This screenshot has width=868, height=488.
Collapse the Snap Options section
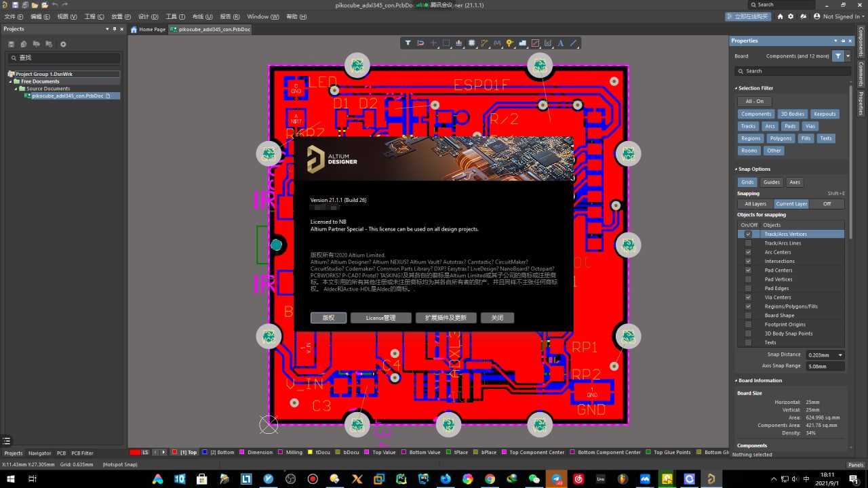click(736, 169)
